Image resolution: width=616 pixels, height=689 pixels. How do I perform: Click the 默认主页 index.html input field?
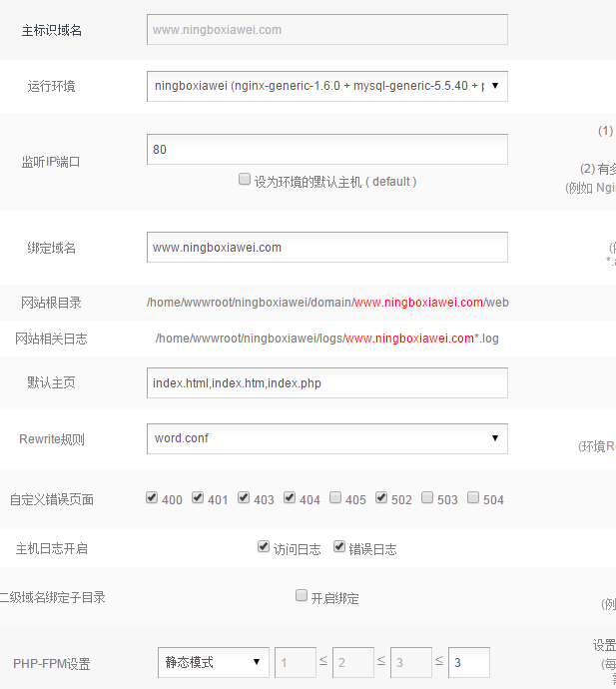(x=326, y=382)
